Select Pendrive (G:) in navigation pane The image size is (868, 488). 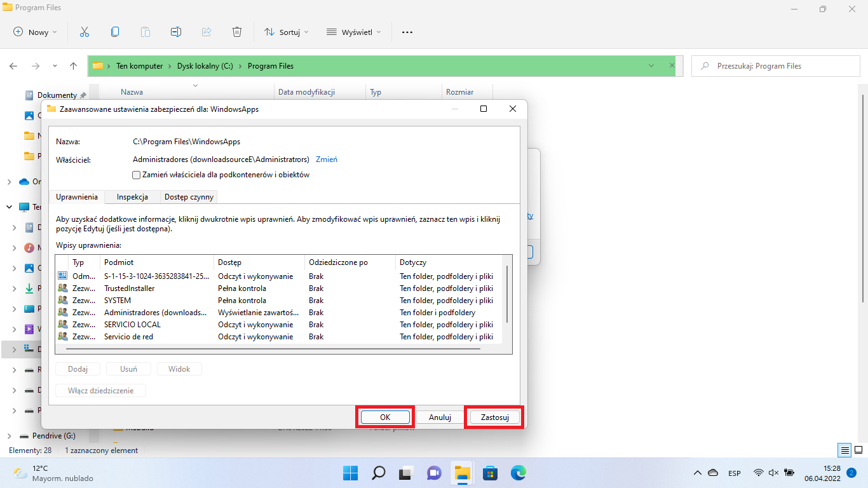[53, 436]
